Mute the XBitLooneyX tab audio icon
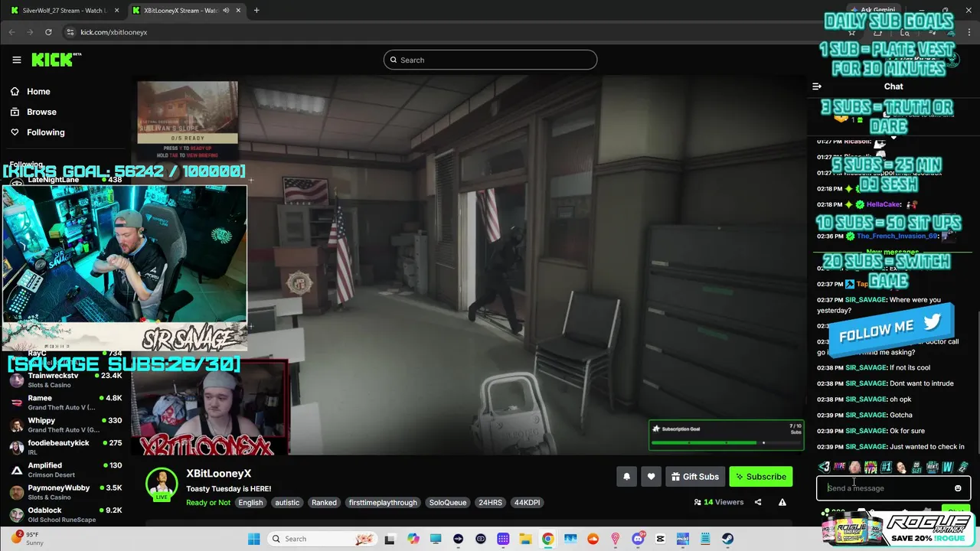980x551 pixels. [226, 11]
